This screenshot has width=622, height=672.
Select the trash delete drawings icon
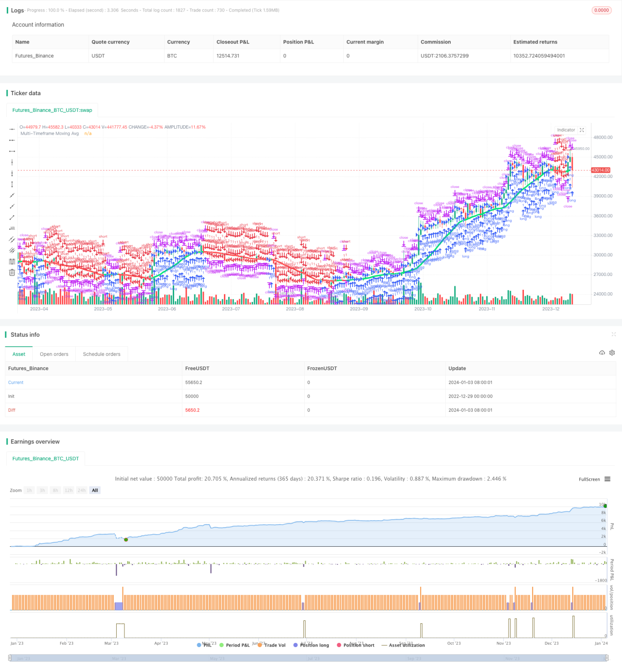(12, 273)
